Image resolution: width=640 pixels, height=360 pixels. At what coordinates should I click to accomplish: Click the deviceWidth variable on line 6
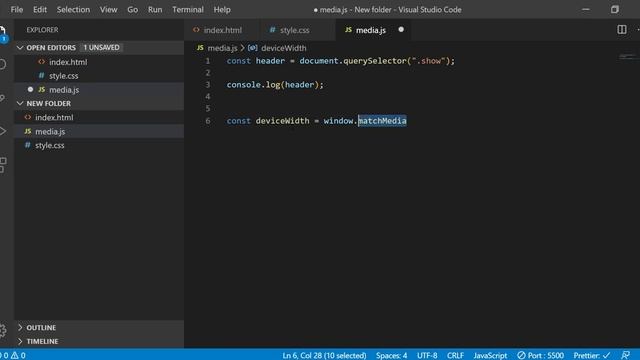tap(282, 121)
